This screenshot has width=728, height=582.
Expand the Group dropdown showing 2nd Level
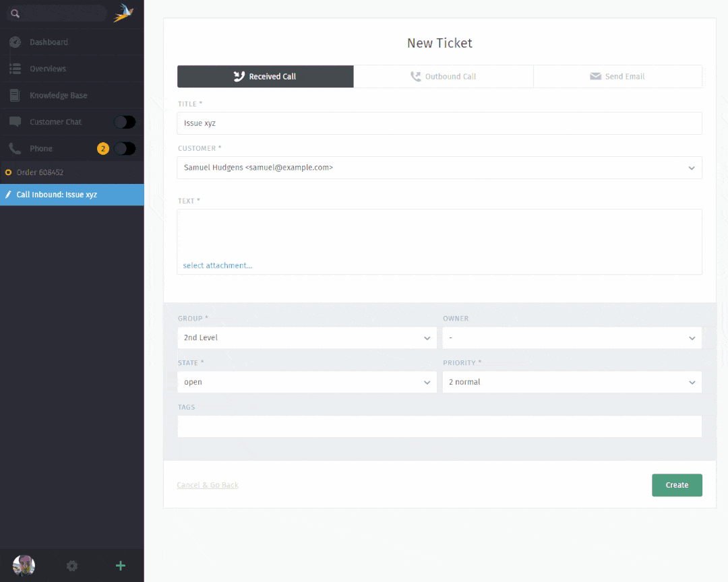click(x=307, y=338)
